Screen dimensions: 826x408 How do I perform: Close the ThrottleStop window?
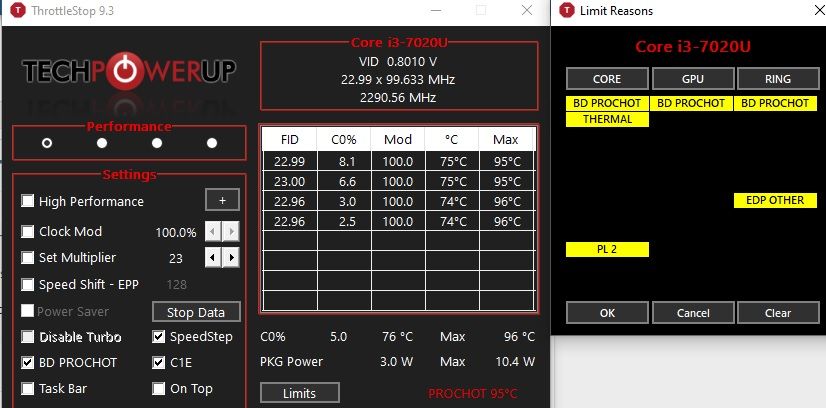[527, 11]
